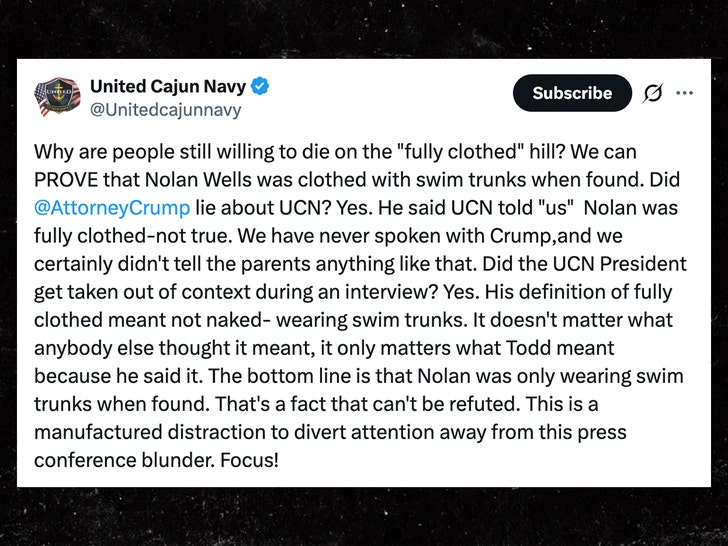
Task: Click the word PROVE in the post
Action: [x=65, y=180]
